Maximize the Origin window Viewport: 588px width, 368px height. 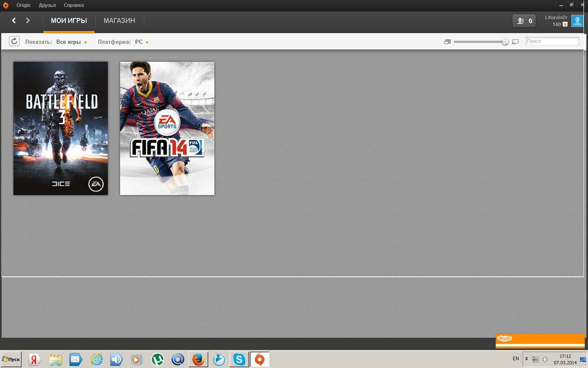[572, 5]
